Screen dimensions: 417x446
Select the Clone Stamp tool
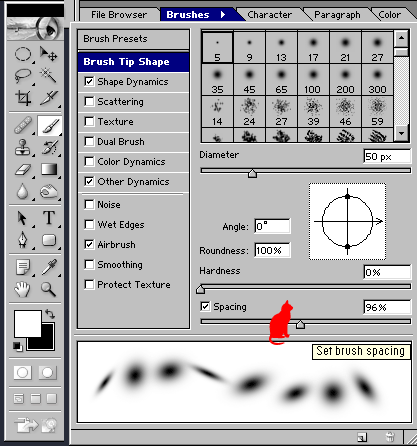click(x=23, y=147)
